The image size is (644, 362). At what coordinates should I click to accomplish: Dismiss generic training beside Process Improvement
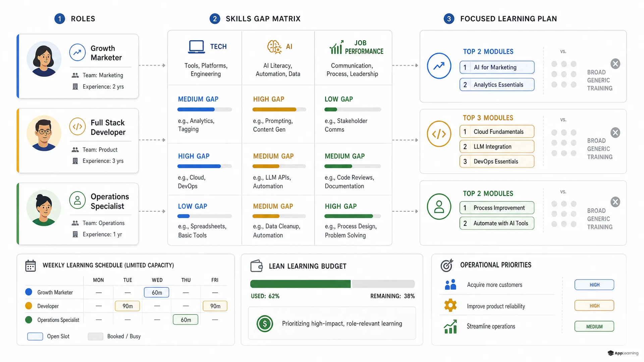615,202
